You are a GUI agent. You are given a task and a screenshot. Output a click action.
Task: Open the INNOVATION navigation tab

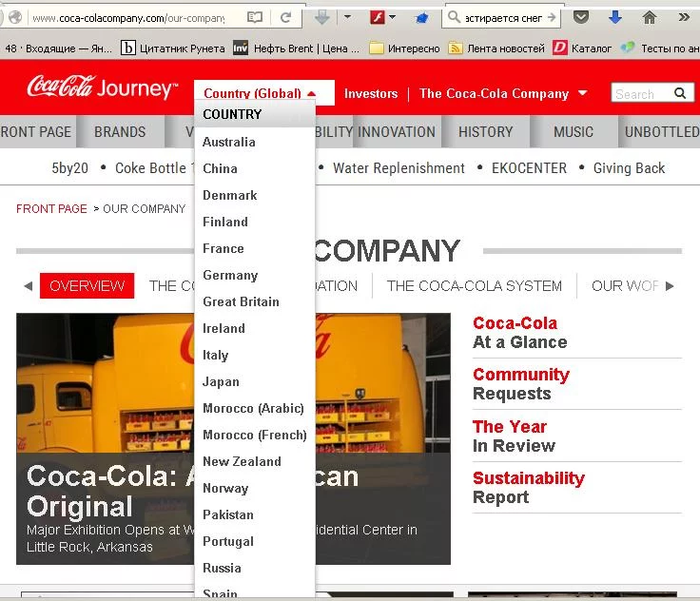397,132
